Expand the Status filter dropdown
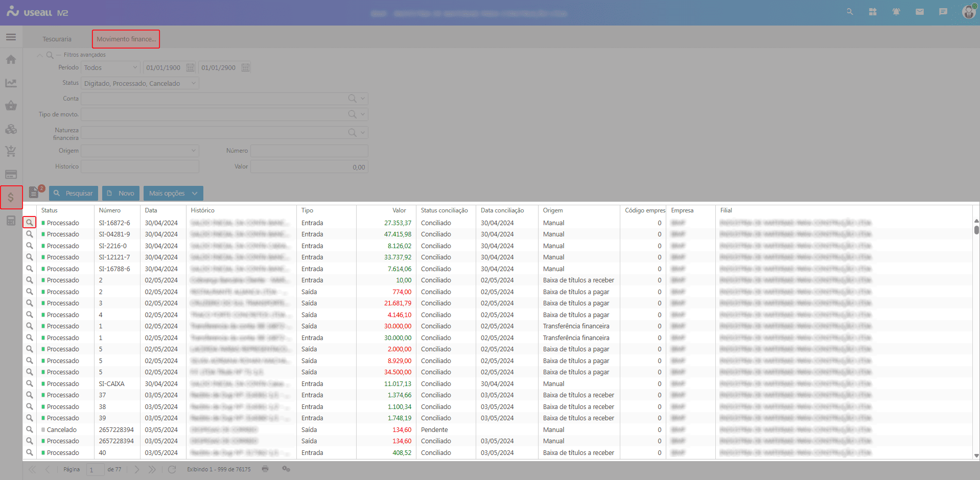 (193, 83)
